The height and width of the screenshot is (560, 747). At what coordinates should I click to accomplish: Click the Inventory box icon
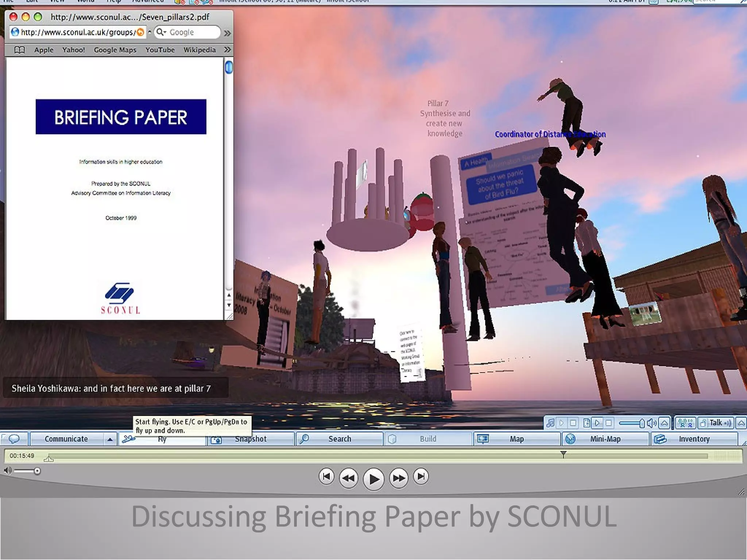coord(660,439)
